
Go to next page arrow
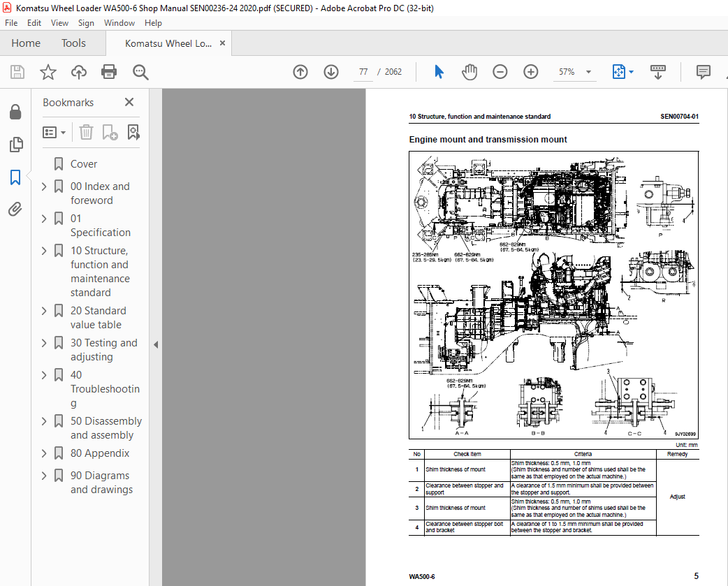click(x=331, y=72)
